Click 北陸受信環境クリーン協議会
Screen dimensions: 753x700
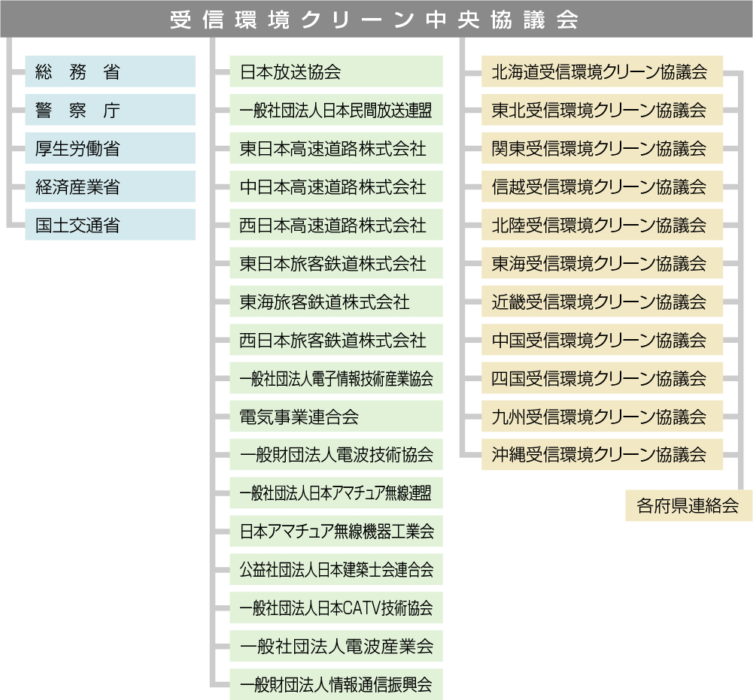click(x=603, y=225)
